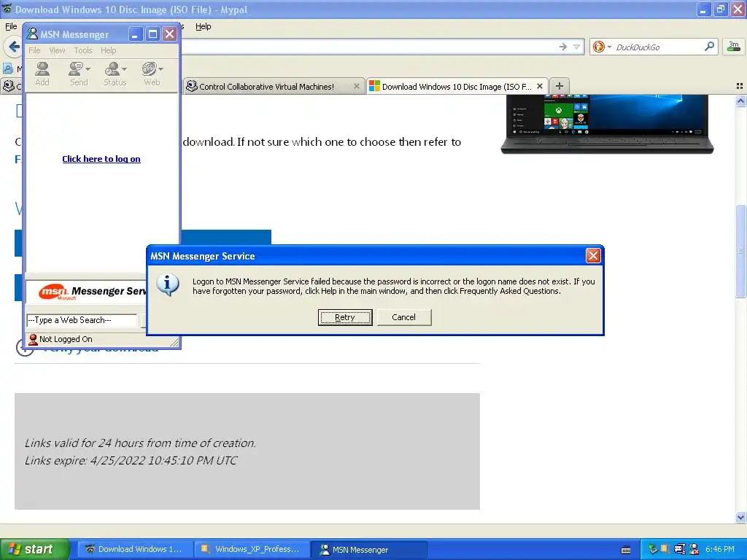Switch to Download Windows 10 Disc Image tab
This screenshot has width=747, height=560.
click(x=457, y=87)
